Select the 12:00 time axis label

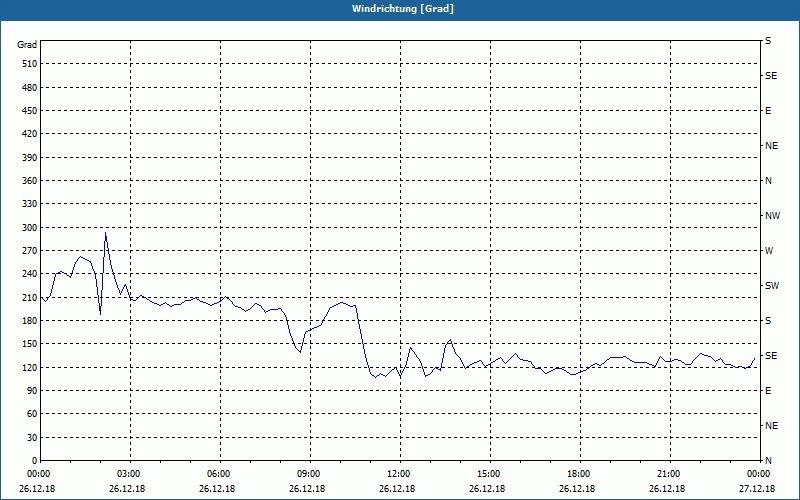pos(398,474)
